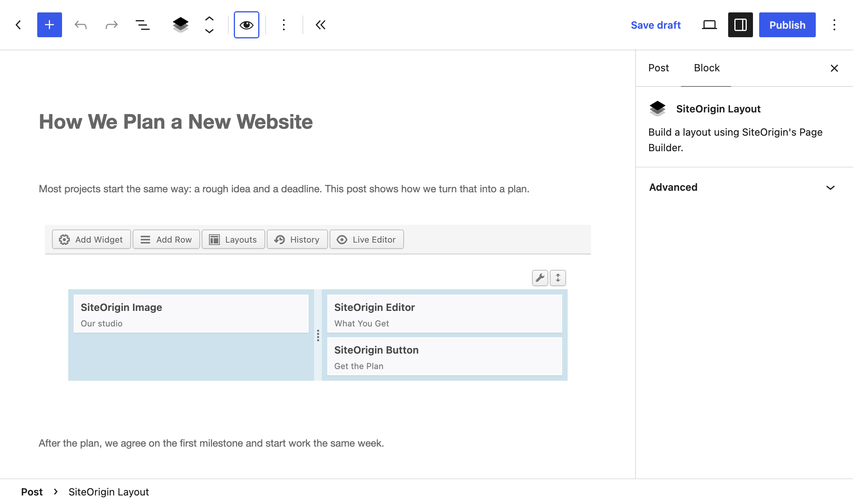Click the row move handle arrows
853x504 pixels.
pyautogui.click(x=558, y=278)
